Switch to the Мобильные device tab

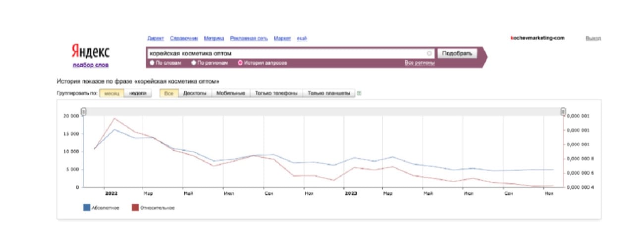231,93
